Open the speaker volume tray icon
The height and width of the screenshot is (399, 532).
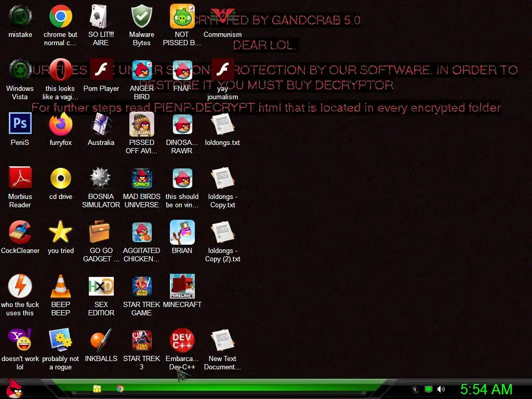(441, 389)
